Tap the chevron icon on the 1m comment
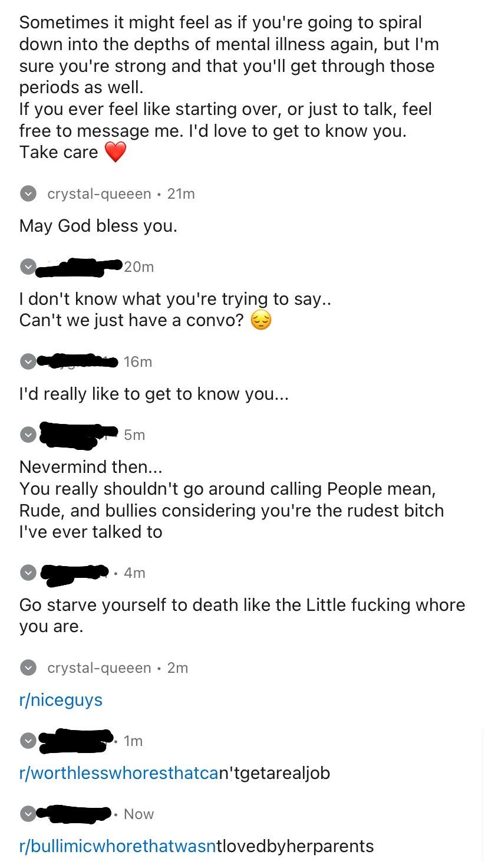This screenshot has width=488, height=868. (28, 741)
